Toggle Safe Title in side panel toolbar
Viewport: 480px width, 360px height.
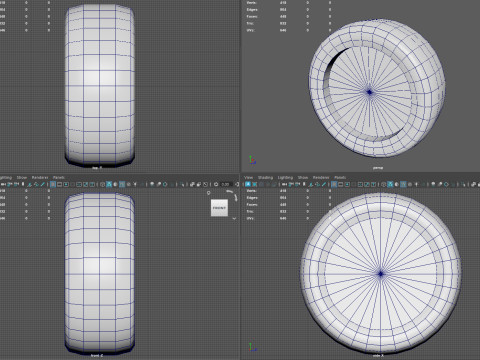pos(373,184)
